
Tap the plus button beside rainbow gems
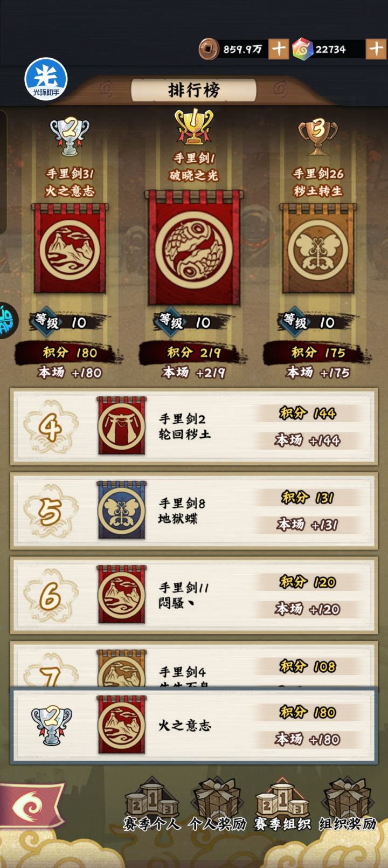(376, 49)
